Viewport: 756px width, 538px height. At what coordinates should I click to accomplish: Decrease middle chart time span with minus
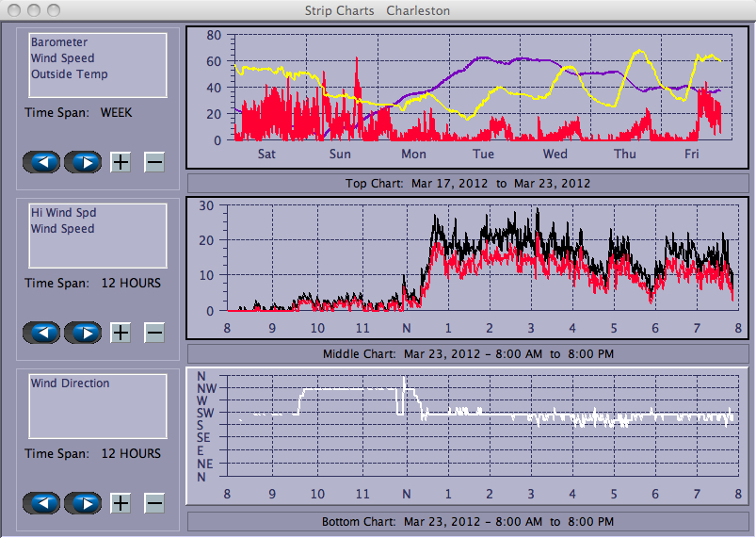tap(154, 333)
